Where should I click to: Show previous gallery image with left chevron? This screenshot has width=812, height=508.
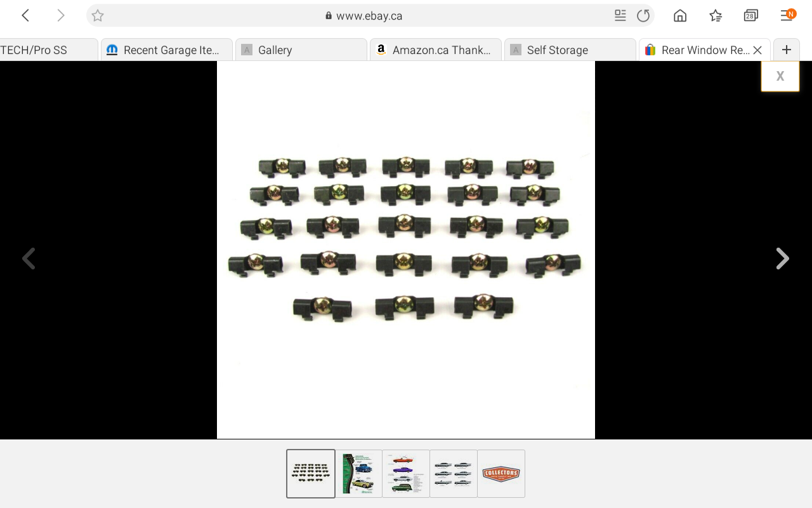tap(29, 258)
